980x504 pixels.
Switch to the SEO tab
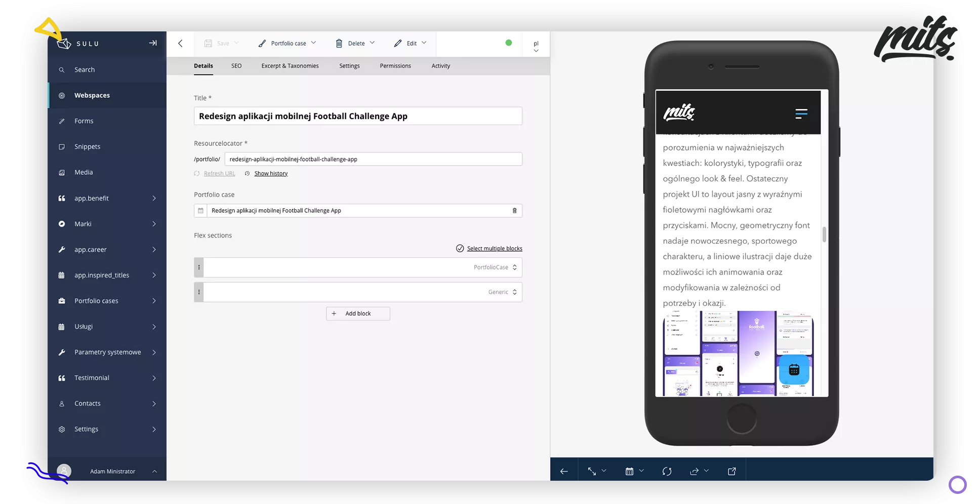[x=236, y=66]
